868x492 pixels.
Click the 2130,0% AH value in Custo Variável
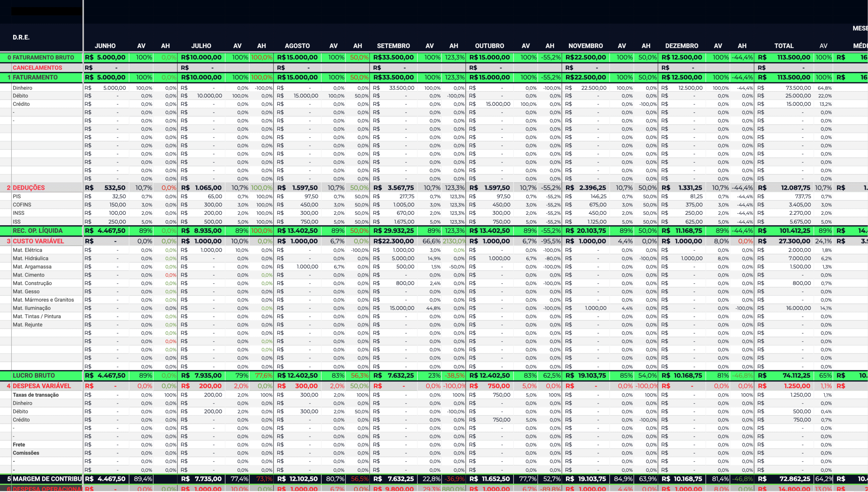click(x=454, y=241)
